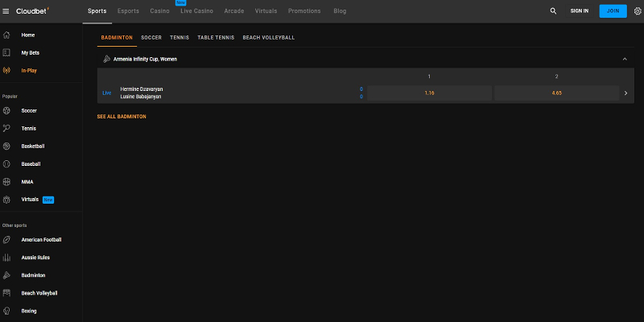Expand match details with right chevron
Image resolution: width=644 pixels, height=322 pixels.
[x=625, y=93]
